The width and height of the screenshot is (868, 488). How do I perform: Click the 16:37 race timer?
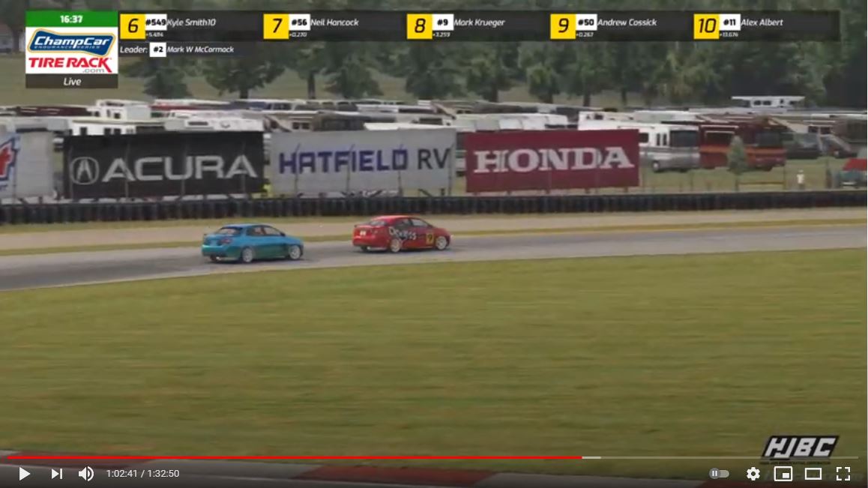(x=71, y=19)
